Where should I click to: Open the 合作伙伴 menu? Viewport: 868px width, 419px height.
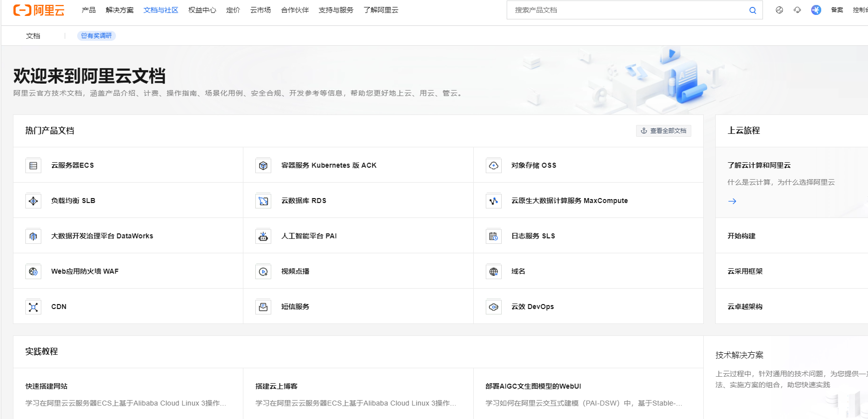coord(295,10)
